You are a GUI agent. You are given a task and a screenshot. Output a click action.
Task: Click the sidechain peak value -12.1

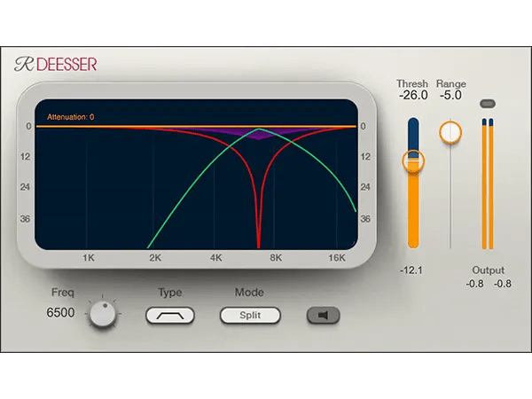pos(411,270)
